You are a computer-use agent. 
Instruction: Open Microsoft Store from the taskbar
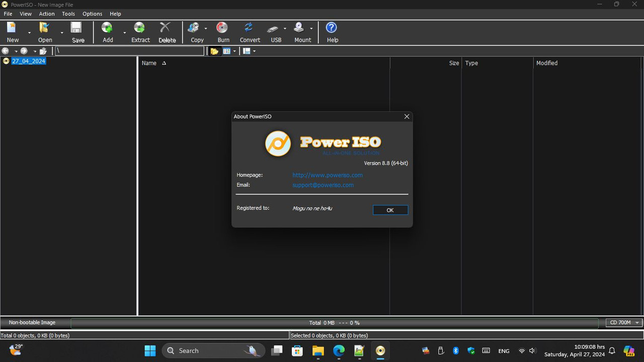click(297, 350)
